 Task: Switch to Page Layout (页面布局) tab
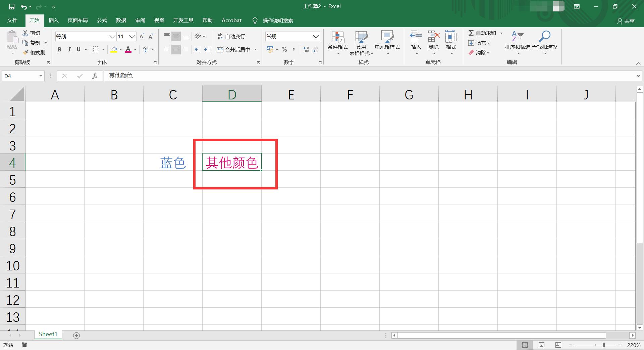click(x=78, y=20)
